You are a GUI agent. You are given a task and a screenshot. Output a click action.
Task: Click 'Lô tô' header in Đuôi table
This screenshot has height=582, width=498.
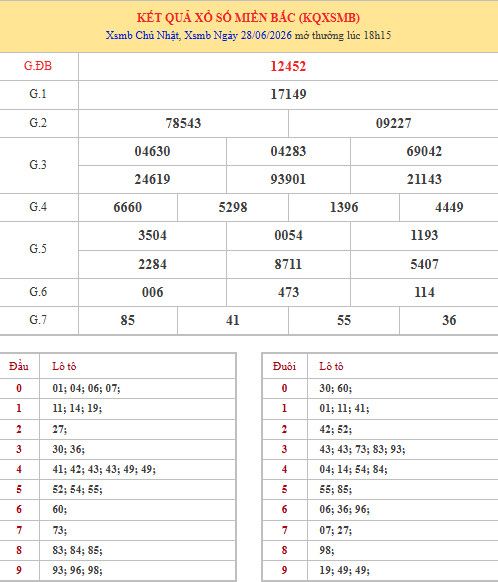pos(331,366)
